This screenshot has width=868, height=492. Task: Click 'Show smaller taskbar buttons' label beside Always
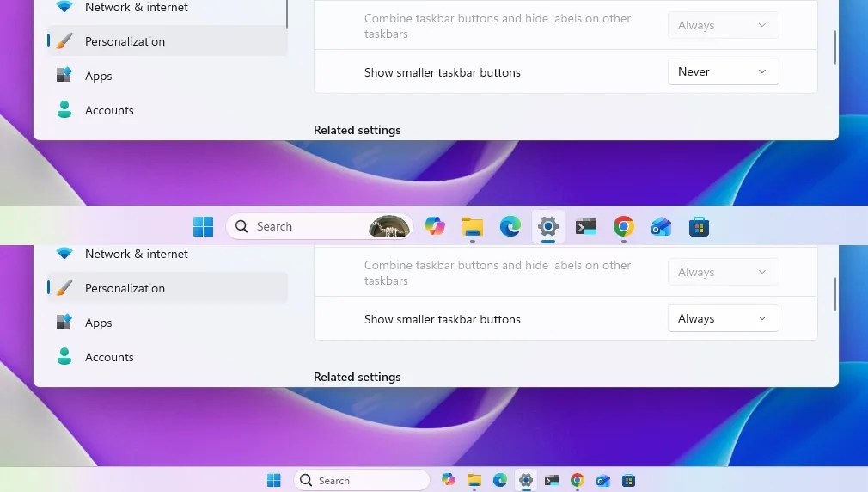click(443, 320)
